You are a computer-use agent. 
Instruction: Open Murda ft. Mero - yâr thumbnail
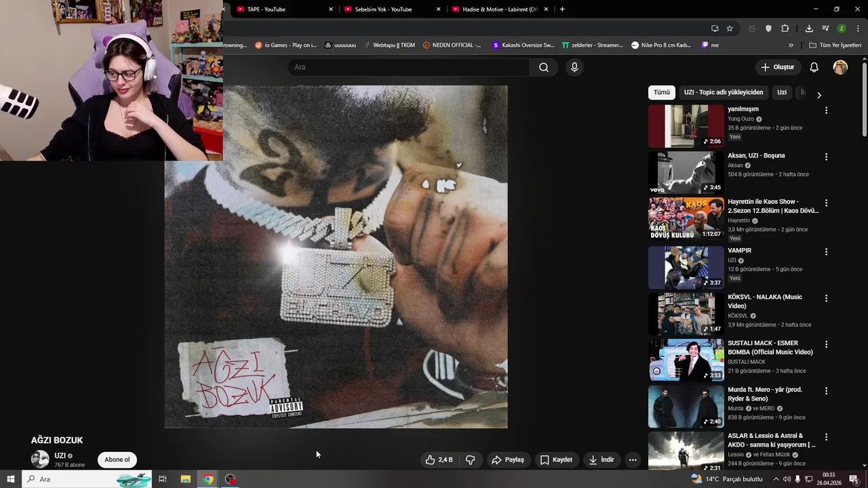(686, 407)
